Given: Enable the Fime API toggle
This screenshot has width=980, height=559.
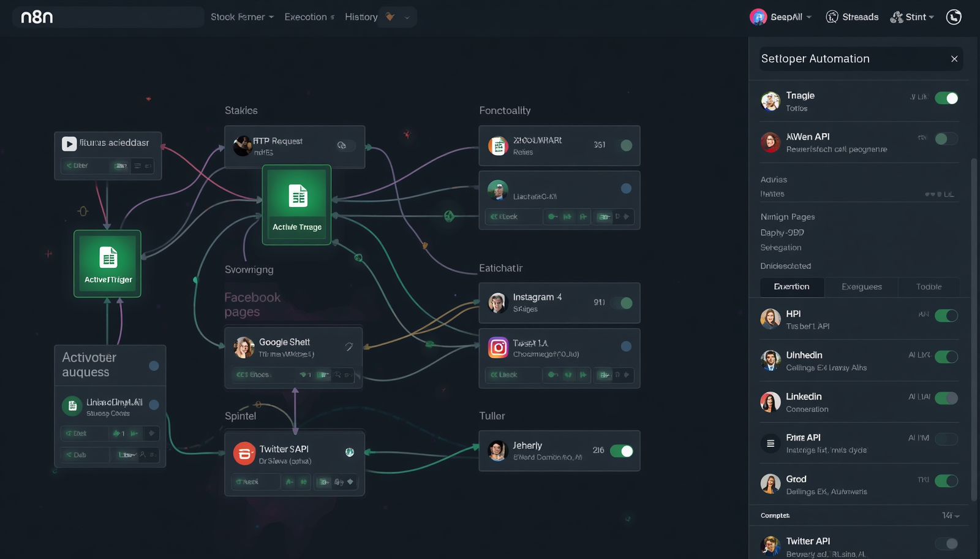Looking at the screenshot, I should pos(946,439).
